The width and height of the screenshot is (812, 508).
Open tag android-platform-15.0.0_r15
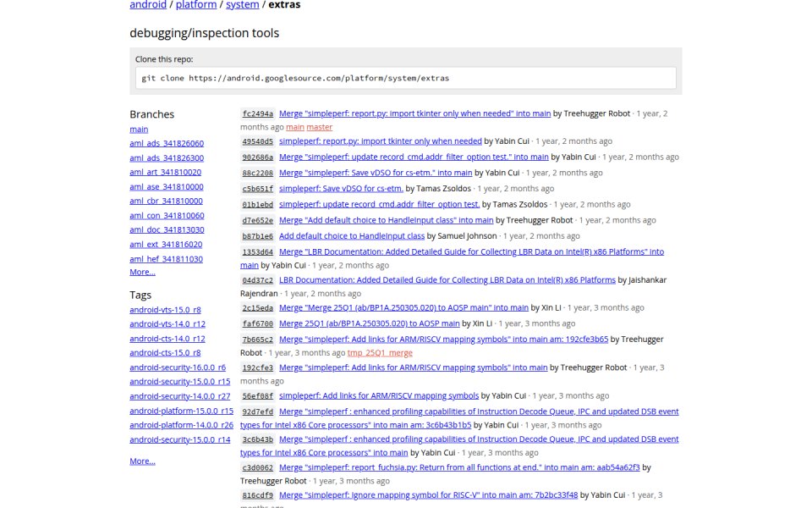click(x=181, y=411)
